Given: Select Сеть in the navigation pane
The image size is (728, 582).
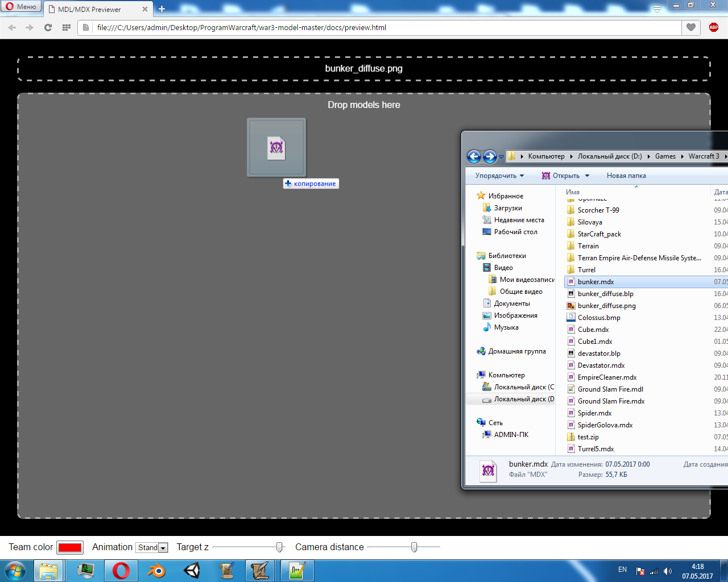Looking at the screenshot, I should tap(495, 423).
